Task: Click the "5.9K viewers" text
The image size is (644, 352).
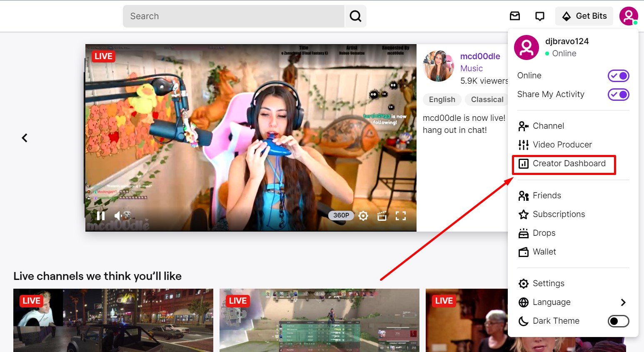Action: (484, 81)
